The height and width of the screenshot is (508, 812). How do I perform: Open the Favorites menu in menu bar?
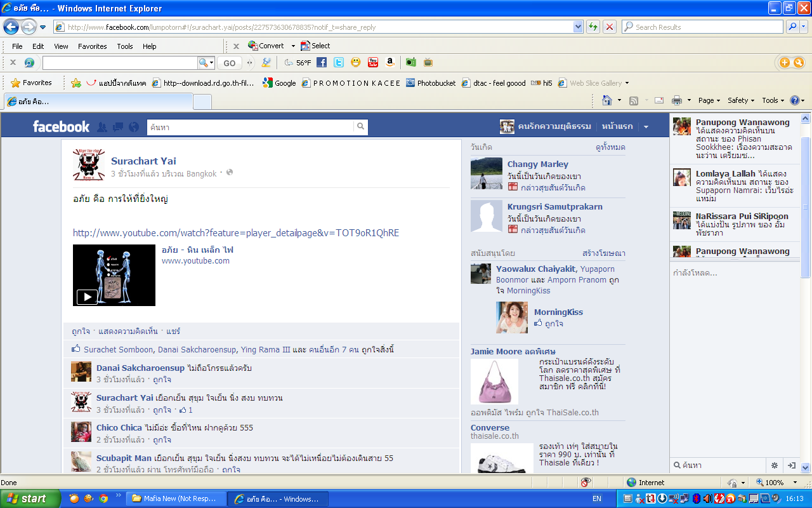pos(93,46)
